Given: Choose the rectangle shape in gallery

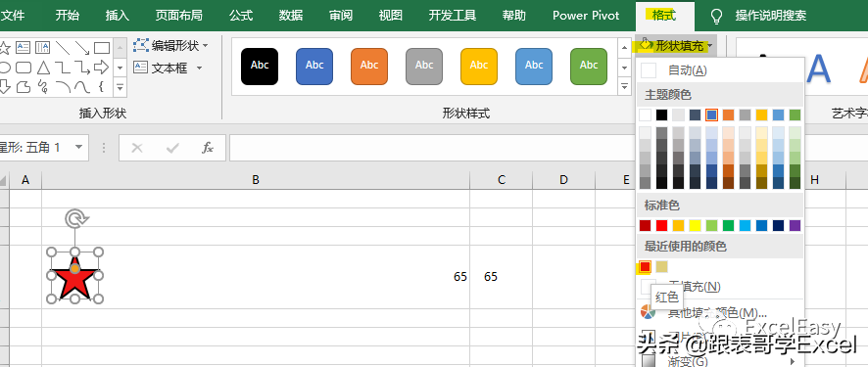Looking at the screenshot, I should (102, 48).
